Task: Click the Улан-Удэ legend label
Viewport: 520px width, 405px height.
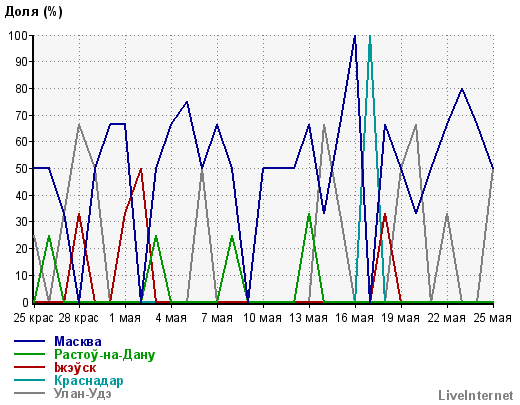Action: (83, 394)
